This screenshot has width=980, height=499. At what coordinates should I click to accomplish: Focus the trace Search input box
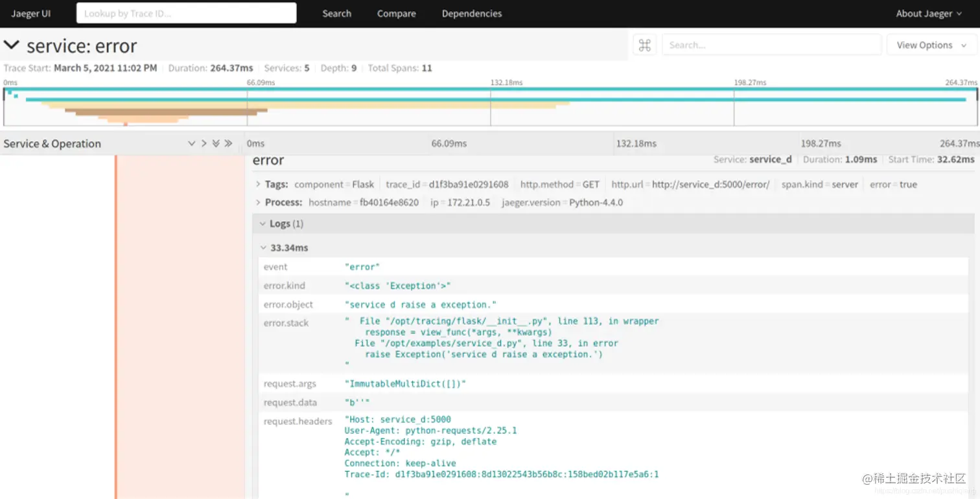772,45
